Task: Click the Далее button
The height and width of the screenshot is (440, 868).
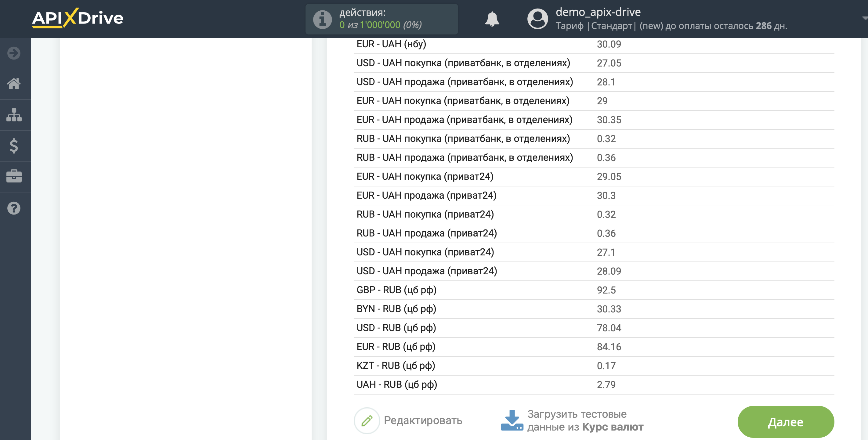Action: pos(786,422)
